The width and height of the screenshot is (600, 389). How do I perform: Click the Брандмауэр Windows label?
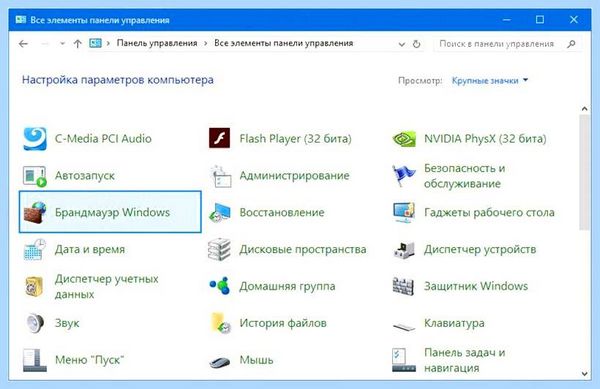pyautogui.click(x=112, y=212)
